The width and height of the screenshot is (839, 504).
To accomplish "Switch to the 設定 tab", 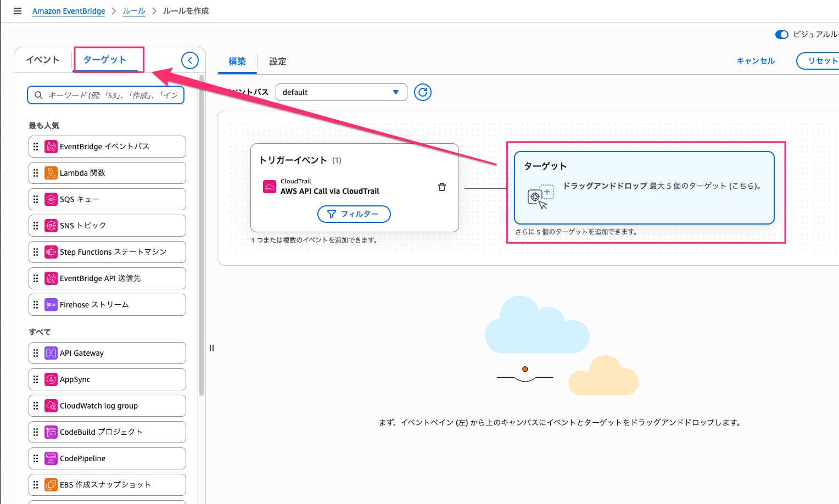I will pos(278,61).
